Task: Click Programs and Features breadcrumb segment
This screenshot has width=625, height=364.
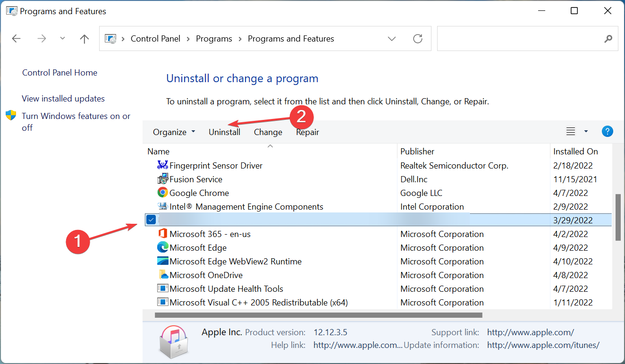Action: point(291,39)
